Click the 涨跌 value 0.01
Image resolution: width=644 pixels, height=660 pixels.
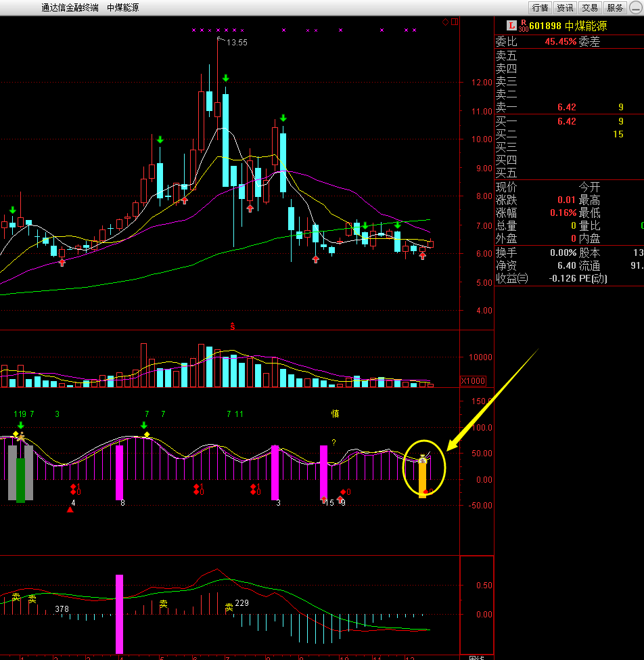tap(567, 200)
